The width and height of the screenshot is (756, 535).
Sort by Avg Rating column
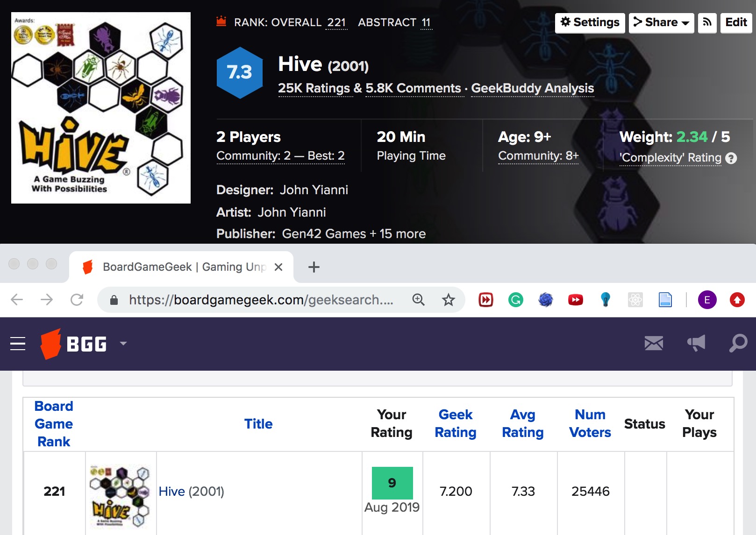coord(523,423)
